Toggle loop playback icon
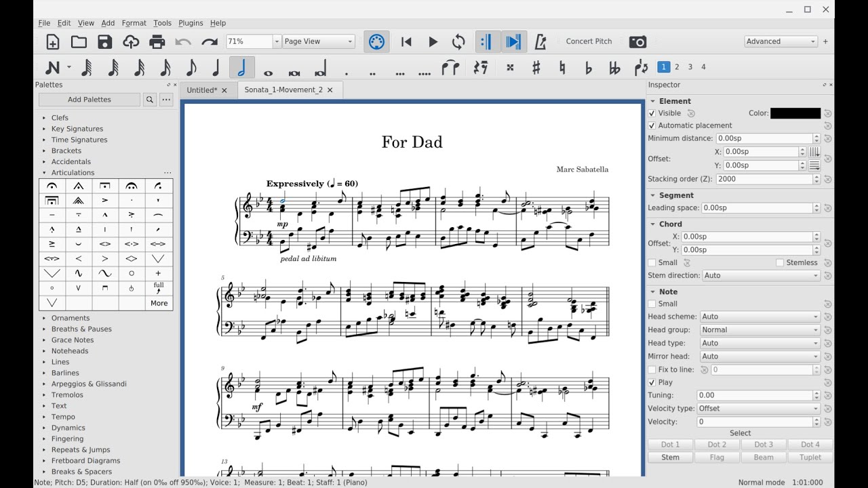The height and width of the screenshot is (488, 868). point(458,42)
